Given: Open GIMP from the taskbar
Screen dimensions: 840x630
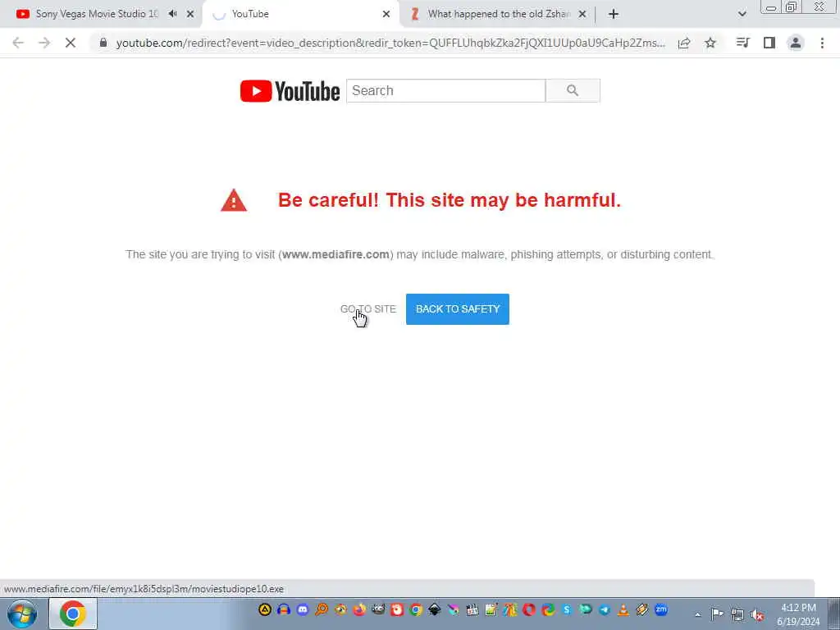Looking at the screenshot, I should (x=378, y=609).
